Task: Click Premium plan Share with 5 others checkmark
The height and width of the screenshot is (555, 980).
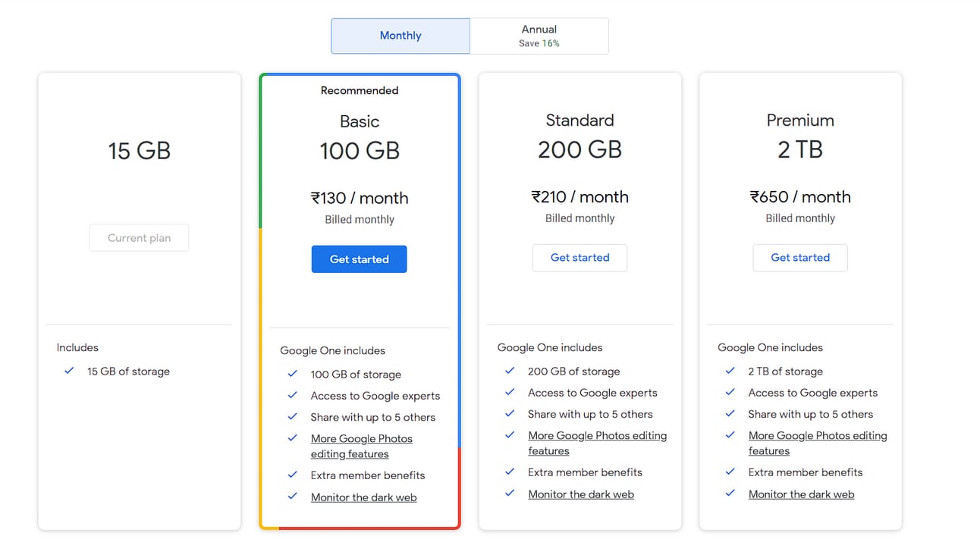Action: pyautogui.click(x=730, y=413)
